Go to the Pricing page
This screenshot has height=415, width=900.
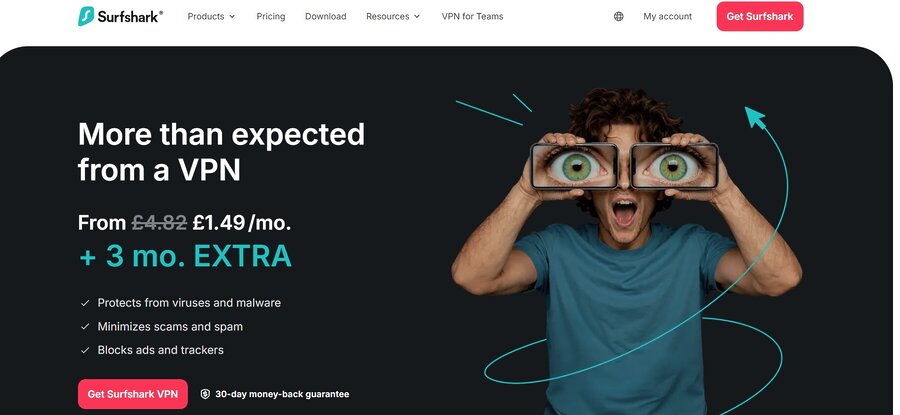(x=270, y=17)
